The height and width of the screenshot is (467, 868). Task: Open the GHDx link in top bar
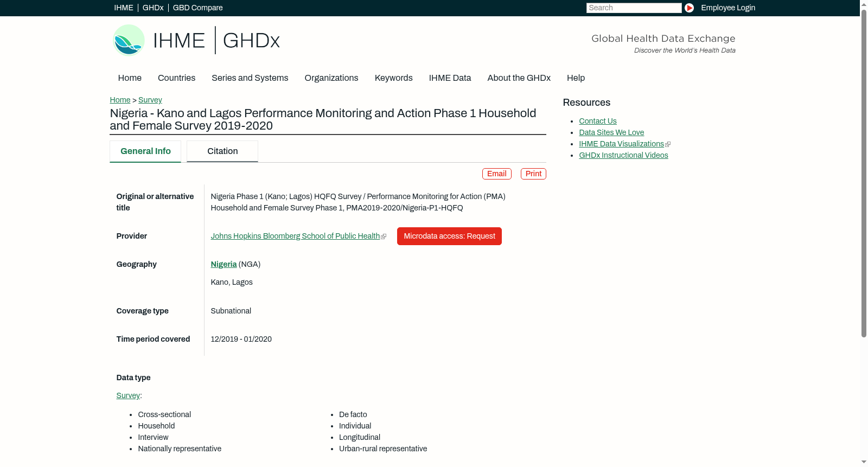point(153,8)
